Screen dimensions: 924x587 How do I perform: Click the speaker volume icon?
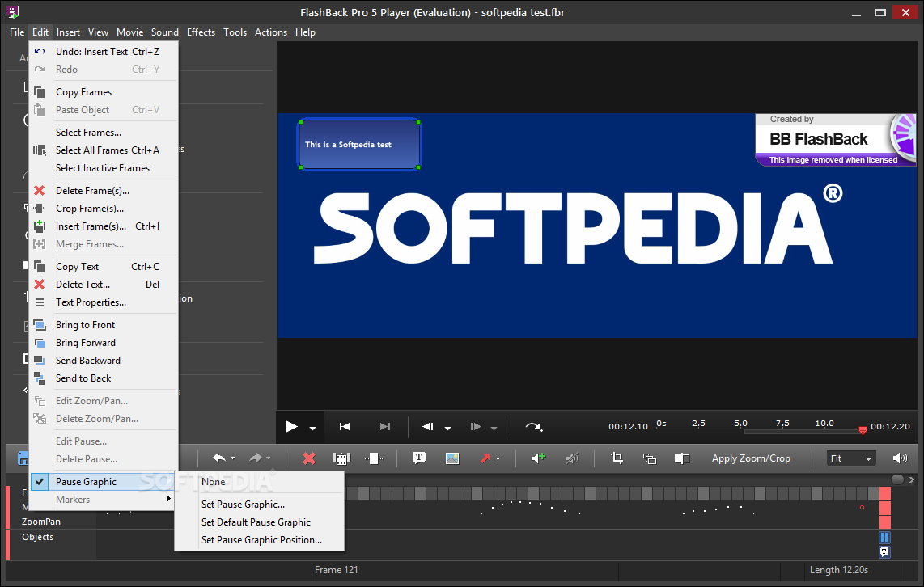tap(900, 458)
